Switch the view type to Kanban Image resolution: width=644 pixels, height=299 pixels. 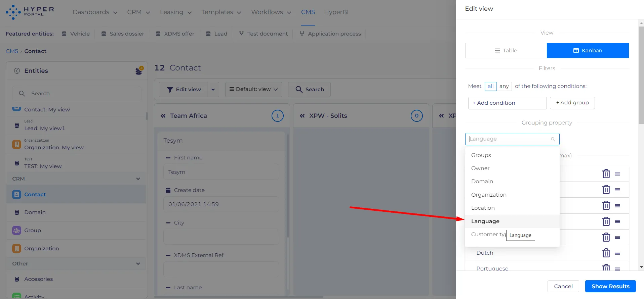coord(588,51)
